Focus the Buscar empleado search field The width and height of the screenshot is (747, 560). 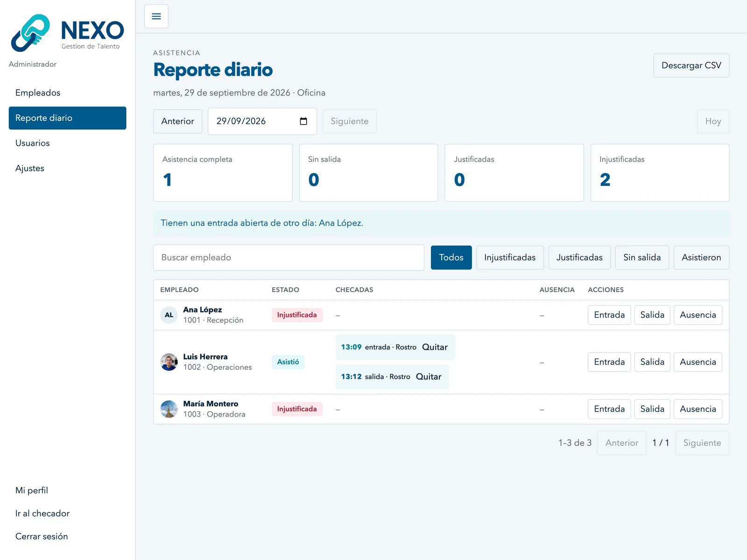point(289,257)
